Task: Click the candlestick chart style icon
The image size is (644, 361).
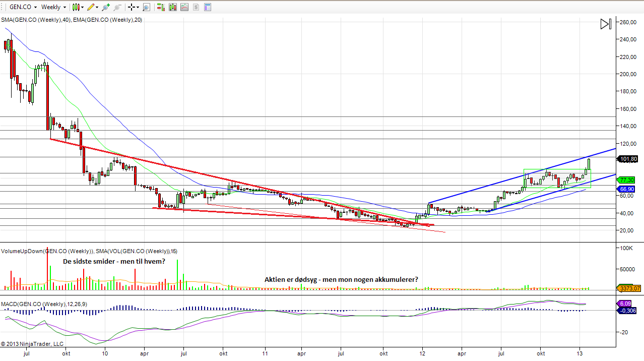Action: click(75, 7)
